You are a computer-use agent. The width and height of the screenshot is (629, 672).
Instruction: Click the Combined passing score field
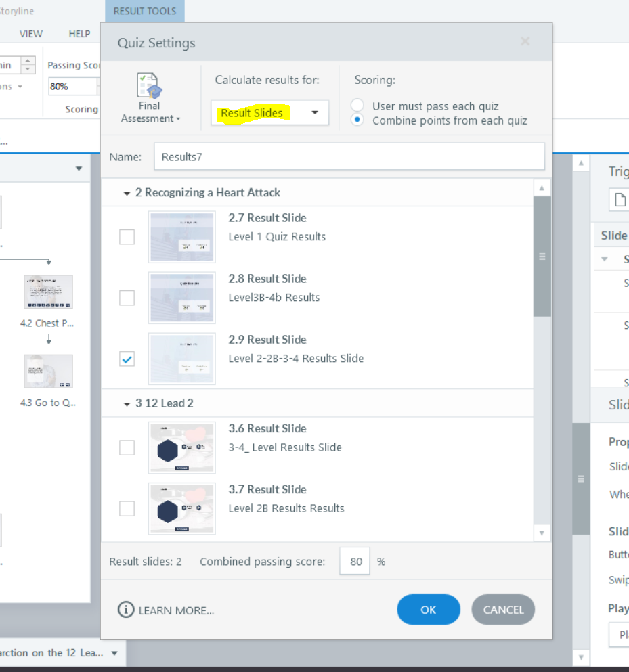(x=355, y=561)
